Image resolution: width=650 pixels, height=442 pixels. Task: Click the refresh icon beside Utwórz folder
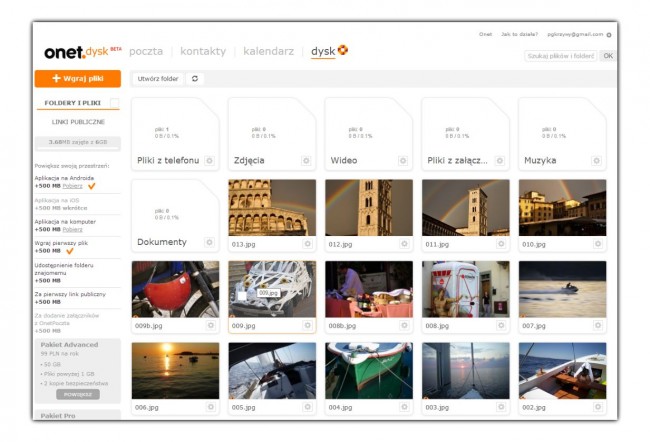pos(195,78)
